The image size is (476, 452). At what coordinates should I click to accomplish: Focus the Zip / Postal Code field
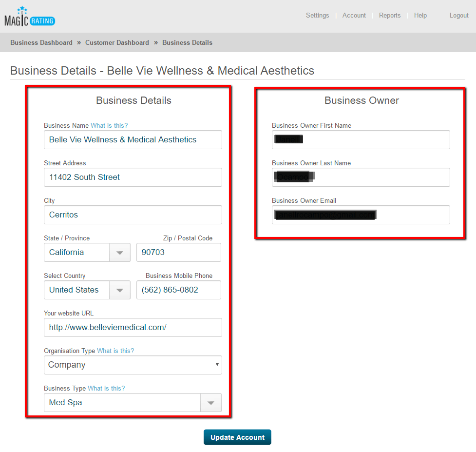click(179, 253)
